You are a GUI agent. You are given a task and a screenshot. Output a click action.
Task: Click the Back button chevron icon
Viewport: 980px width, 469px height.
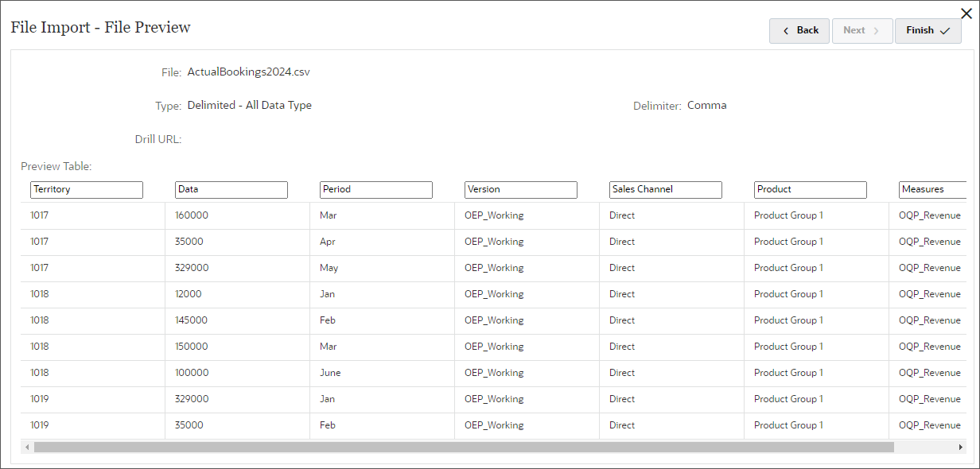tap(784, 30)
